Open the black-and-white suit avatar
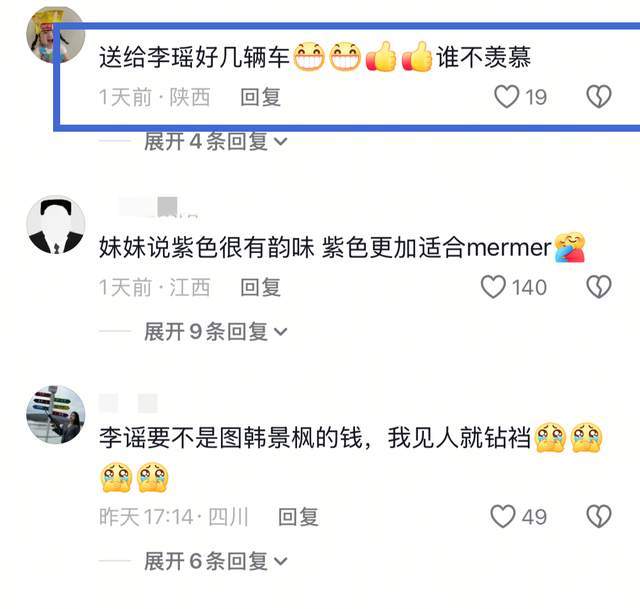The height and width of the screenshot is (609, 640). click(x=56, y=225)
